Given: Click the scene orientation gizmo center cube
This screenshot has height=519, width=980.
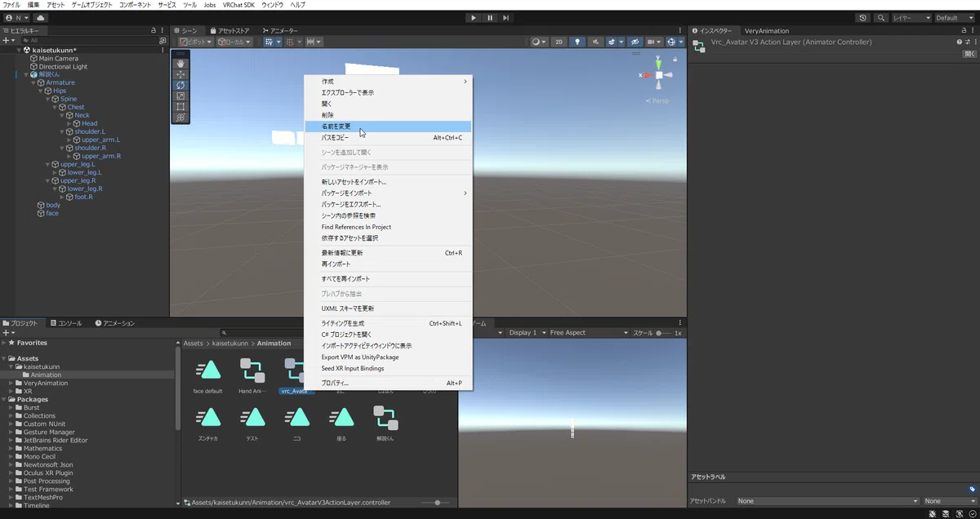Looking at the screenshot, I should tap(658, 75).
